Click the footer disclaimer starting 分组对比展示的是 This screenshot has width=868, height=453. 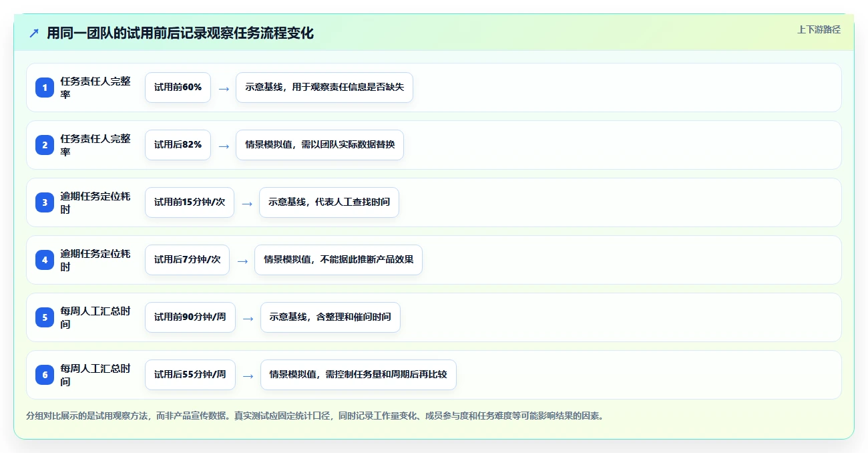(x=315, y=416)
